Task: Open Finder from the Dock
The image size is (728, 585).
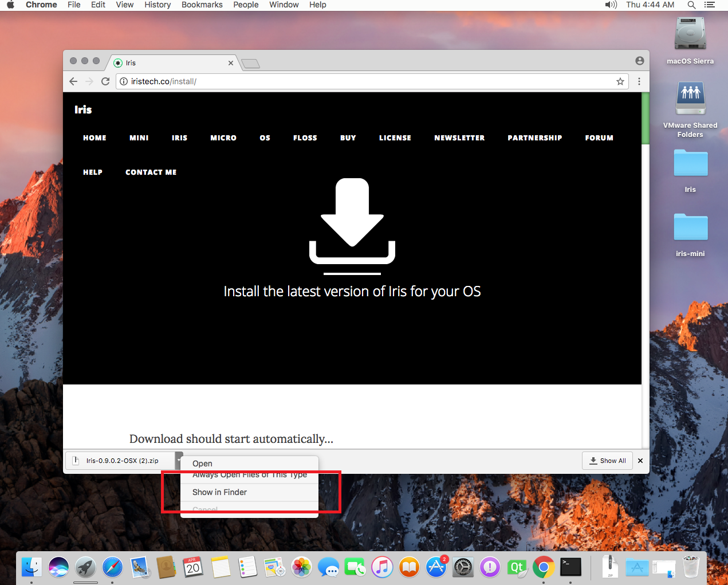Action: pyautogui.click(x=32, y=567)
